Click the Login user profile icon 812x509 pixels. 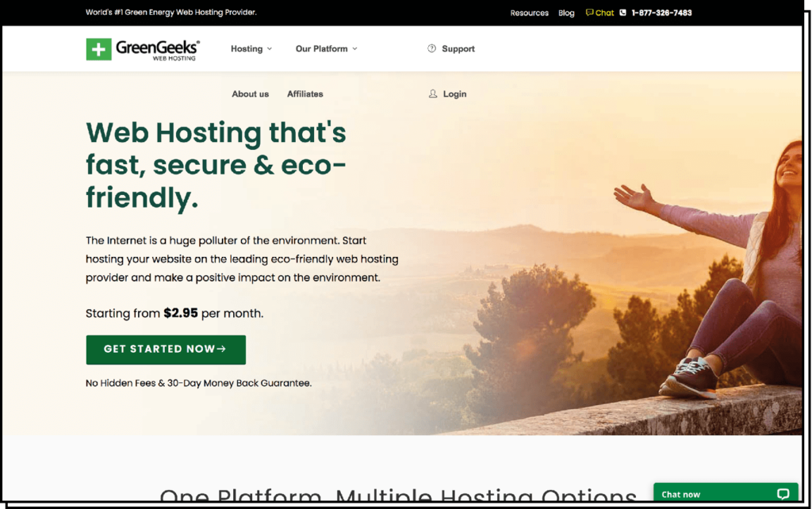(x=433, y=94)
